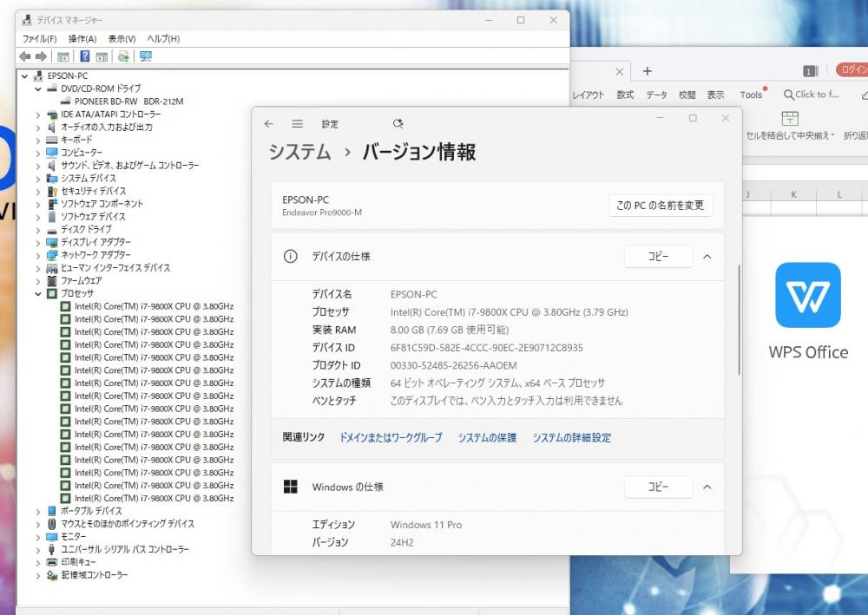Click the update driver icon in Device Manager toolbar

pyautogui.click(x=123, y=56)
